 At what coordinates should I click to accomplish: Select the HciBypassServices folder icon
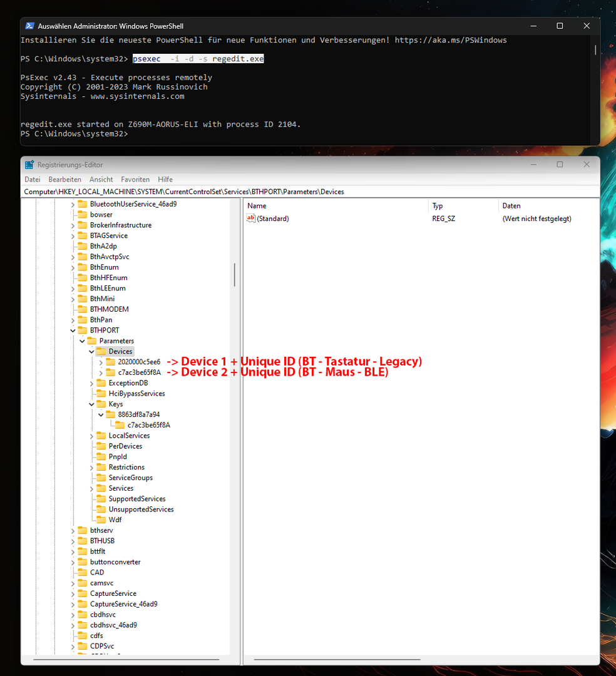click(x=101, y=393)
